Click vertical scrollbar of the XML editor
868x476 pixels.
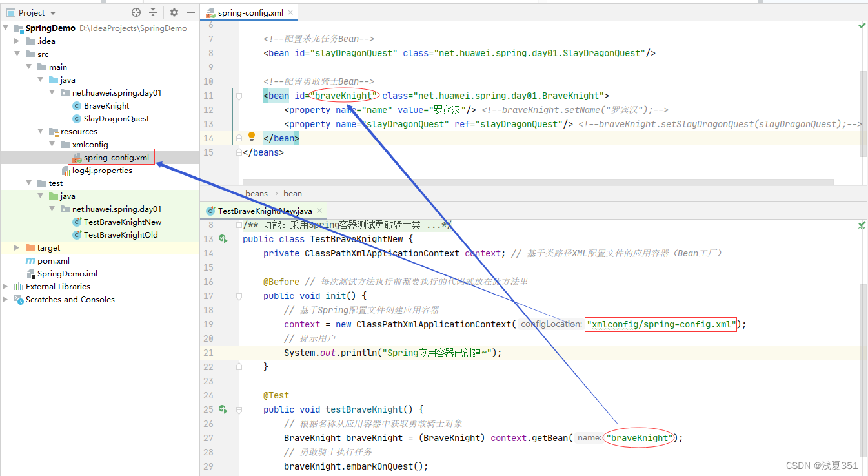[x=863, y=113]
